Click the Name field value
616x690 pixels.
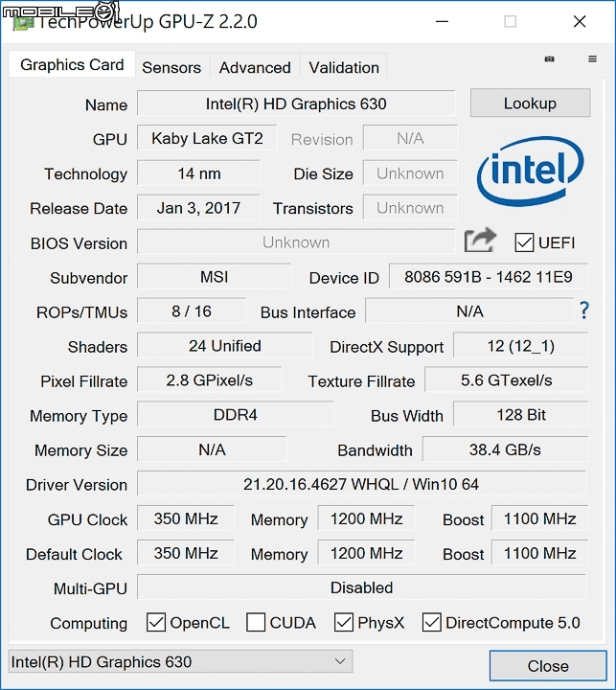(296, 103)
